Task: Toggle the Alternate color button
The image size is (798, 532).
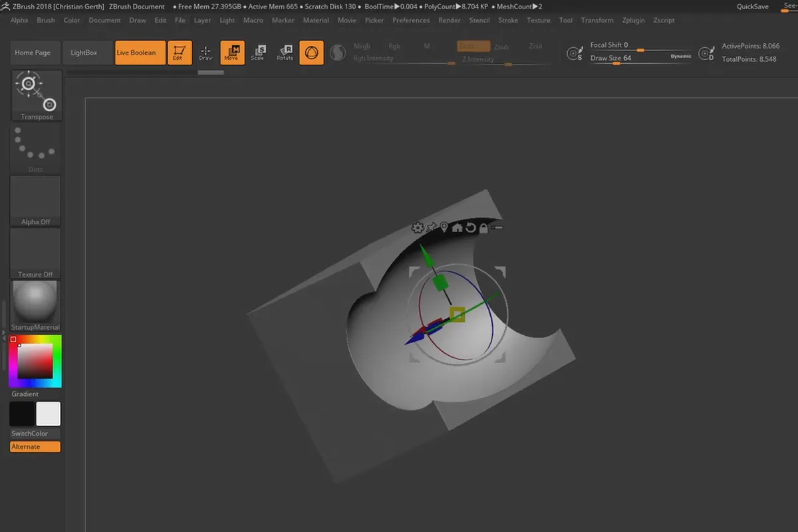Action: click(x=35, y=447)
